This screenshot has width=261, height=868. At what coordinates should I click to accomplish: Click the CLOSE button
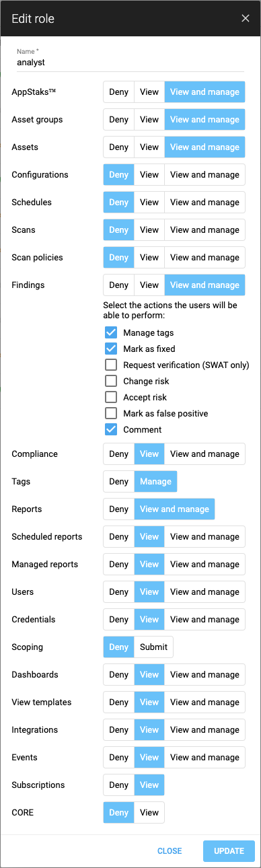[170, 851]
